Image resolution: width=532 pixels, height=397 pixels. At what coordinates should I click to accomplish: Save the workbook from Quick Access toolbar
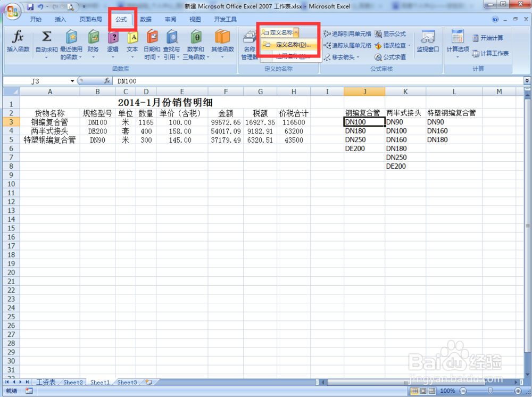point(30,7)
